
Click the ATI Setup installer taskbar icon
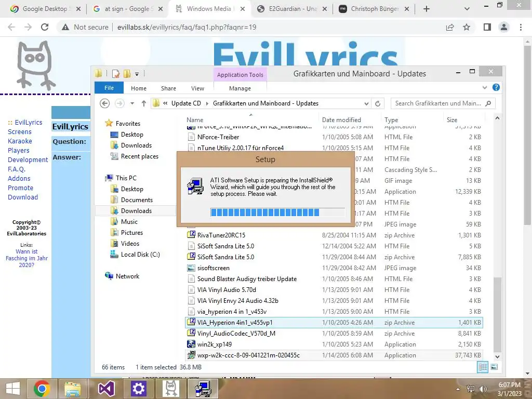203,389
